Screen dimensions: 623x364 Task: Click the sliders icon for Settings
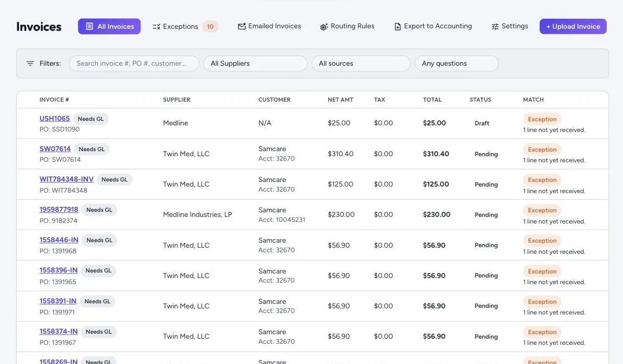pos(495,26)
